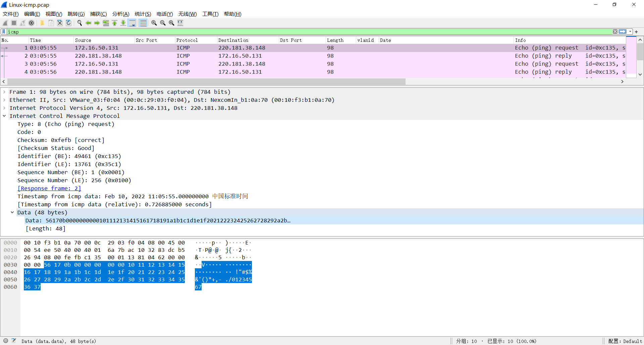This screenshot has width=644, height=345.
Task: Click the filter bookmark icon
Action: tap(4, 31)
